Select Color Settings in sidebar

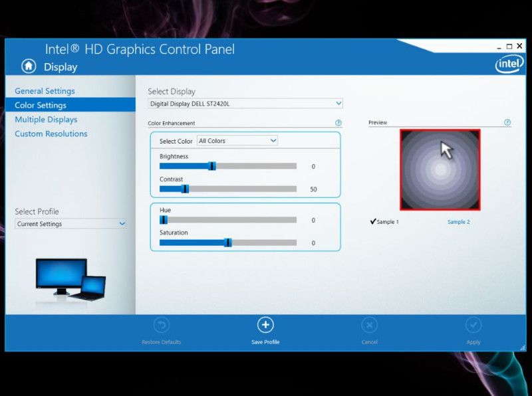70,105
